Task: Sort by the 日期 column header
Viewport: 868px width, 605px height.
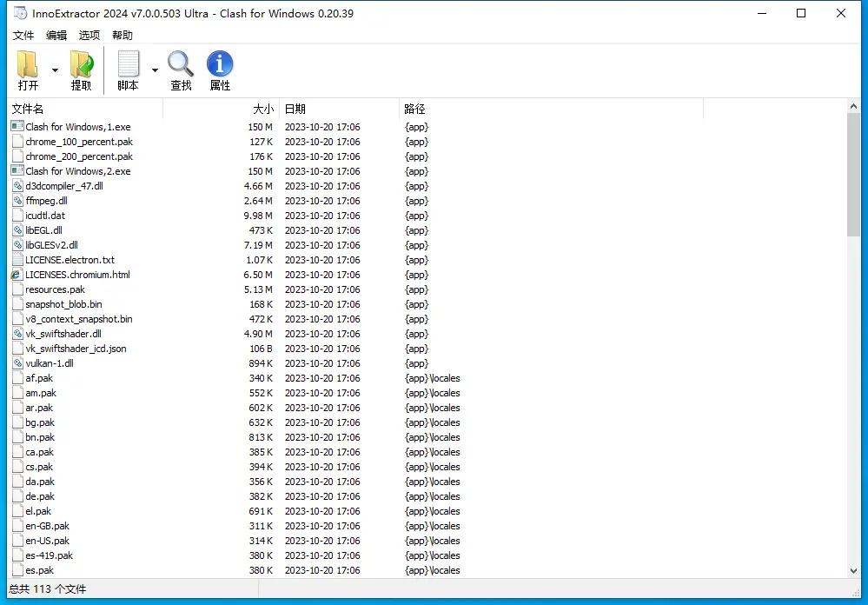Action: [340, 109]
